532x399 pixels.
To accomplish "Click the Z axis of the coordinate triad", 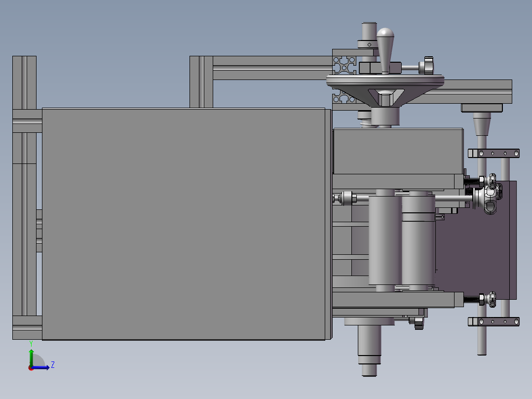I will (x=42, y=367).
